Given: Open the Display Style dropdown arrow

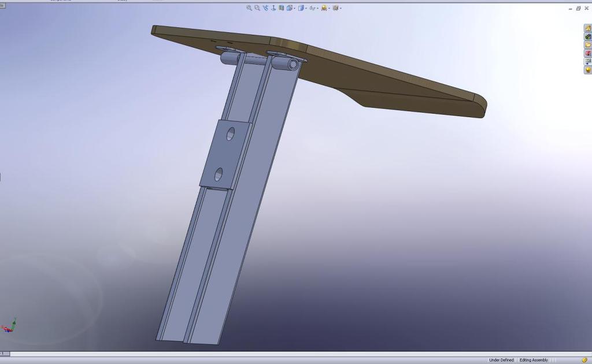Looking at the screenshot, I should (x=306, y=8).
